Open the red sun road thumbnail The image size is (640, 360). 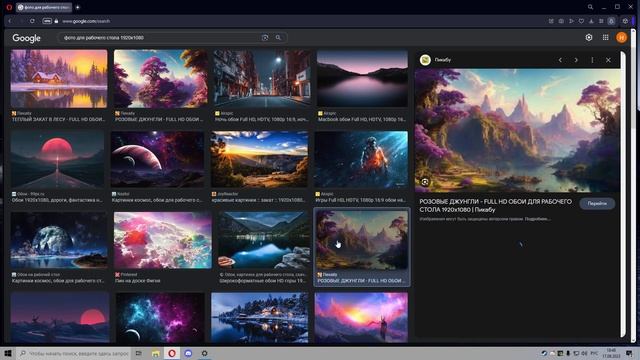(x=58, y=160)
